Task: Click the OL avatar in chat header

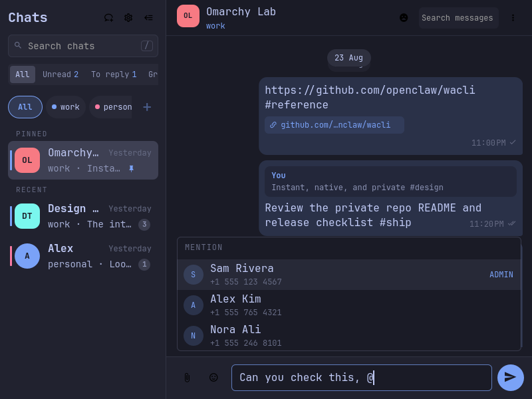Action: [188, 16]
